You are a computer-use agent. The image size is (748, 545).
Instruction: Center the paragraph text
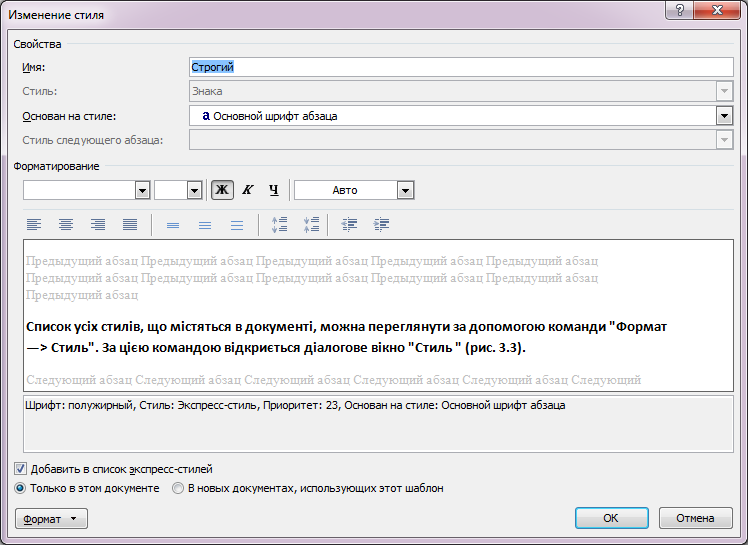point(66,224)
